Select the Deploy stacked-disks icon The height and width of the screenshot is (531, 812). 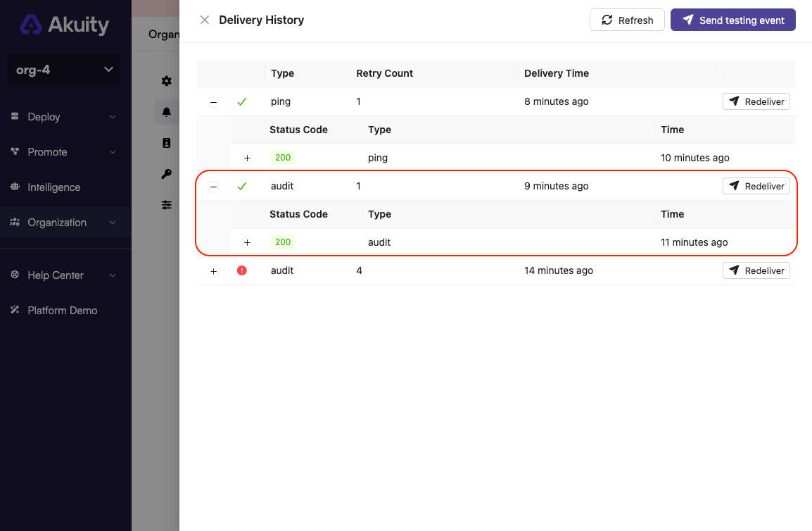15,116
